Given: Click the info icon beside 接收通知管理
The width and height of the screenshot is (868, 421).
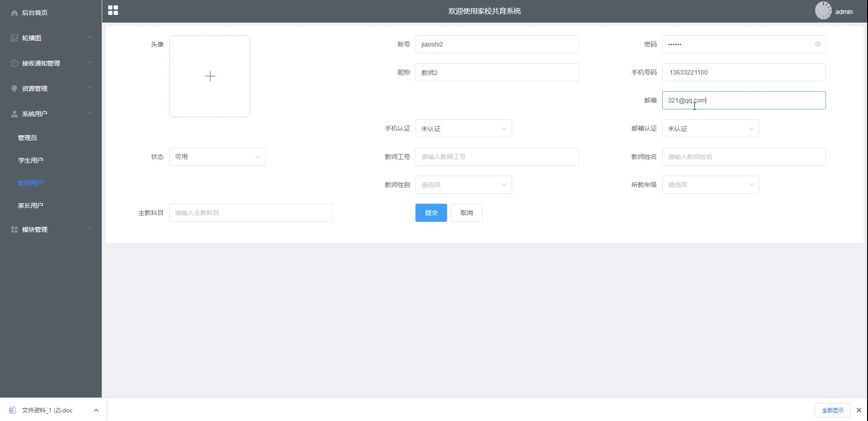Looking at the screenshot, I should (14, 63).
